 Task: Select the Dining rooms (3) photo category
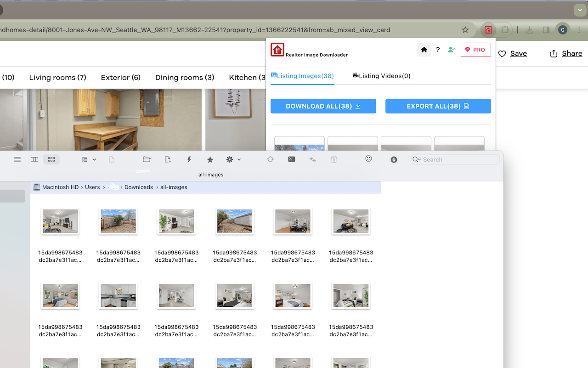point(185,77)
